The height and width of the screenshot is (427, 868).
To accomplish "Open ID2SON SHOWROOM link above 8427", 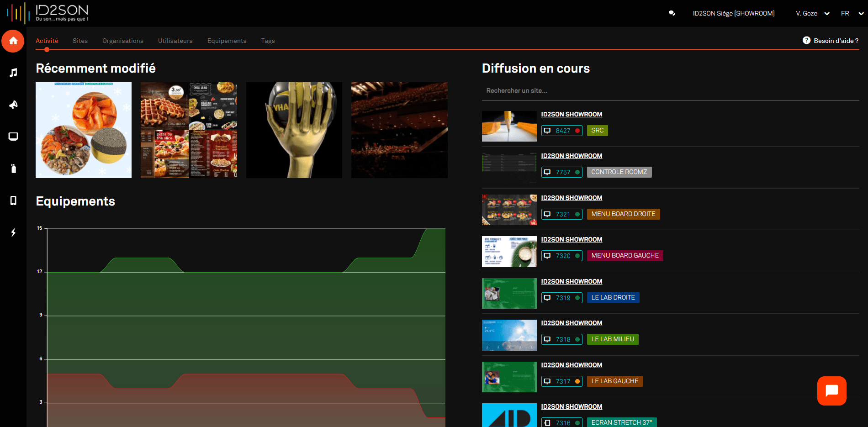I will pos(572,114).
